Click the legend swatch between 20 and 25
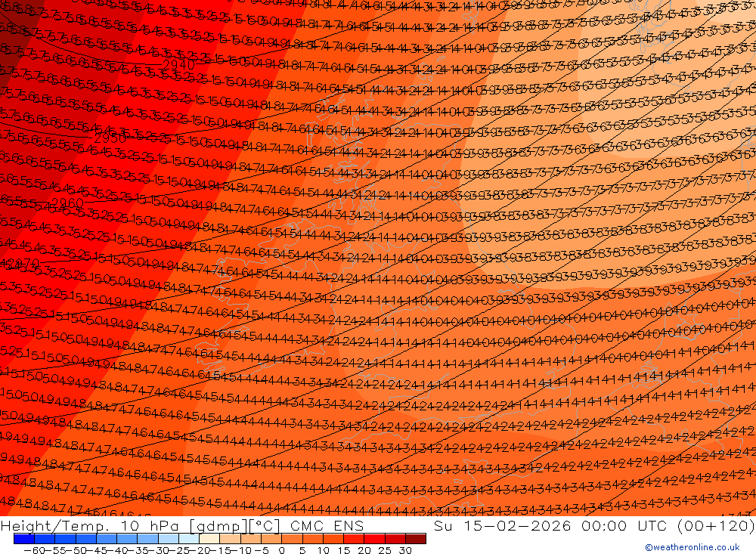Image resolution: width=756 pixels, height=554 pixels. tap(375, 539)
